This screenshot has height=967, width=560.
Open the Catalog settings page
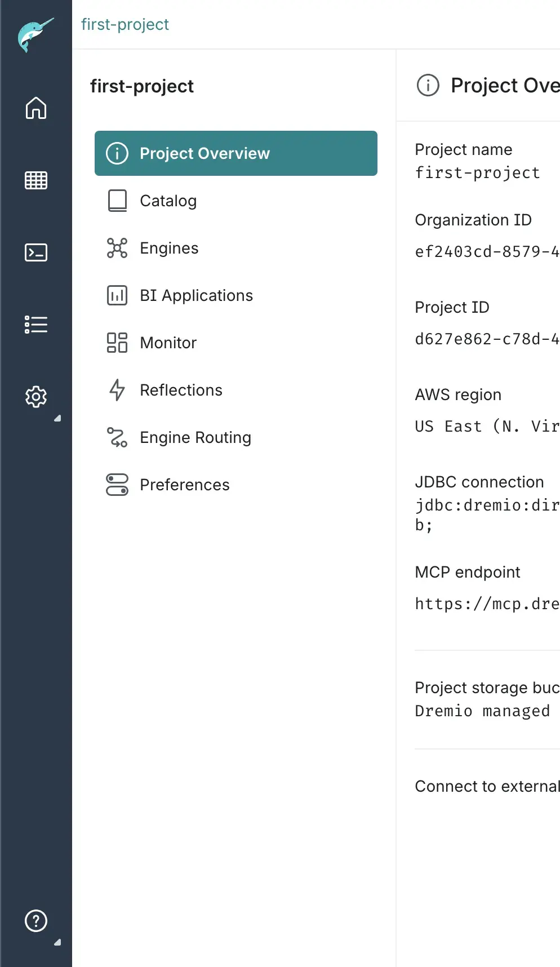pyautogui.click(x=236, y=201)
